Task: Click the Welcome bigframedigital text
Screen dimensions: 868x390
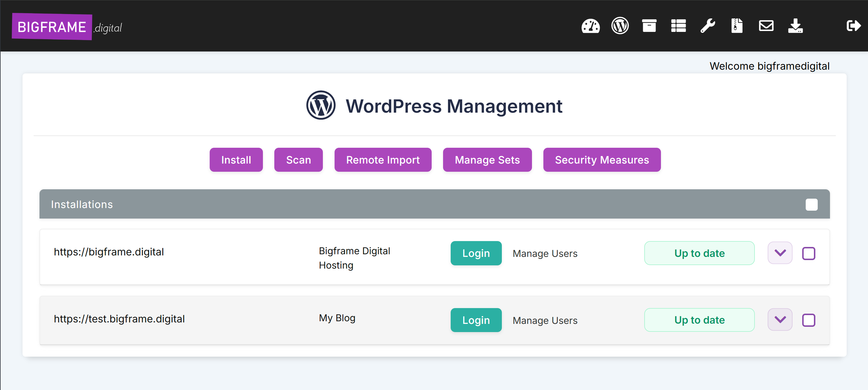Action: [769, 66]
